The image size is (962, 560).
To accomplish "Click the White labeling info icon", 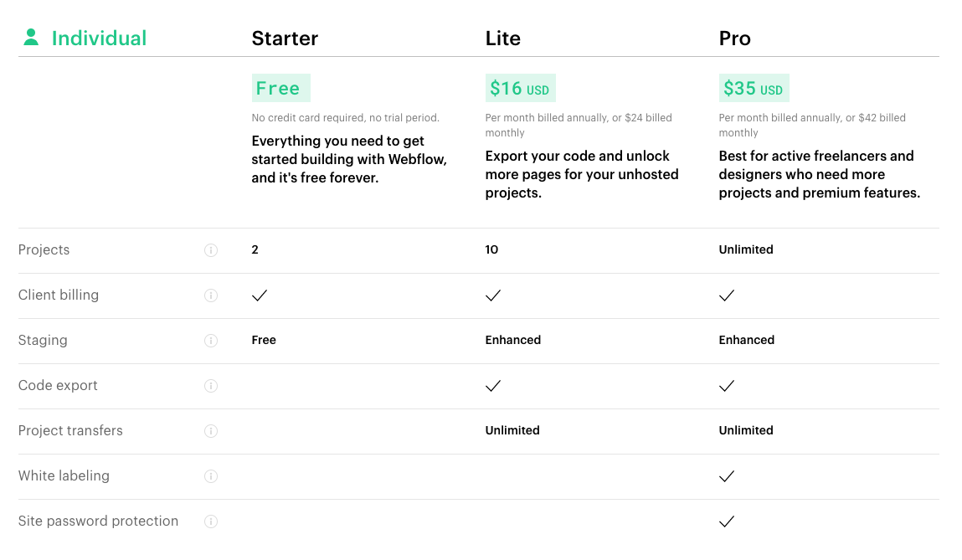I will click(x=211, y=476).
